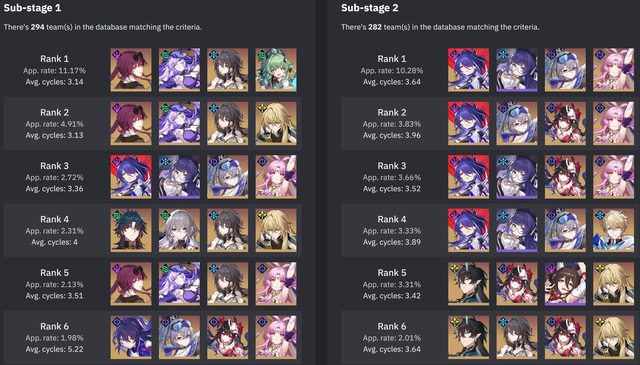The width and height of the screenshot is (640, 365).
Task: Click pink-haired Fu Xuan in Sub-stage 2 Rank 2
Action: 613,123
